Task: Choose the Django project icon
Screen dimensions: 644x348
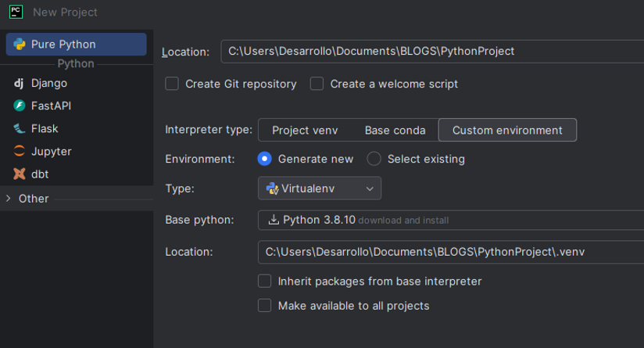Action: [20, 83]
